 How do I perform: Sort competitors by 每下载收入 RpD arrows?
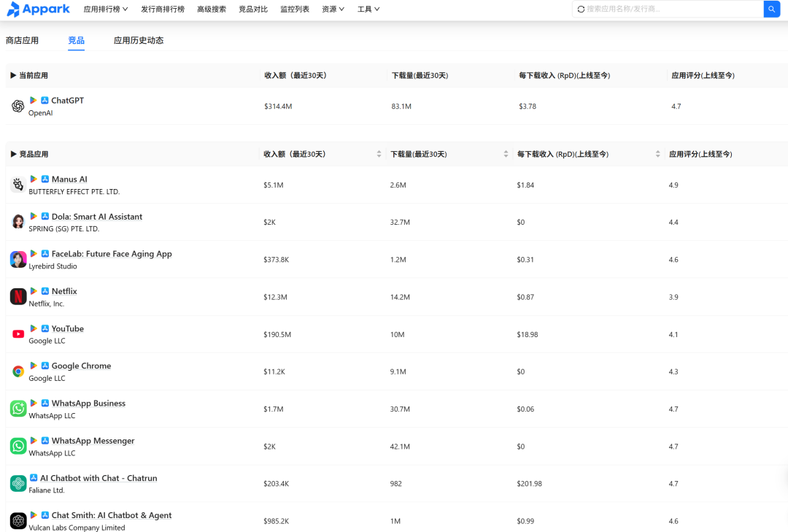(658, 154)
